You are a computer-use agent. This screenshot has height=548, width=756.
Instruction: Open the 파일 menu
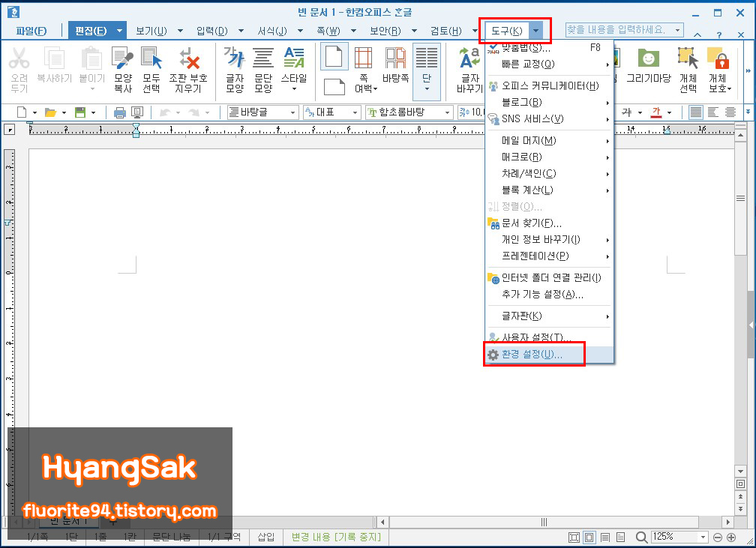31,31
